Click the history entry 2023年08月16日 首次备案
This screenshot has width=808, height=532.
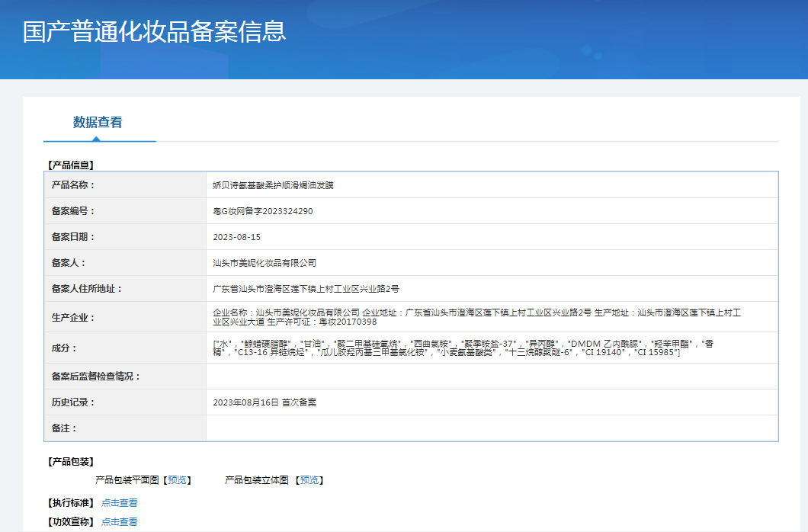click(x=265, y=402)
